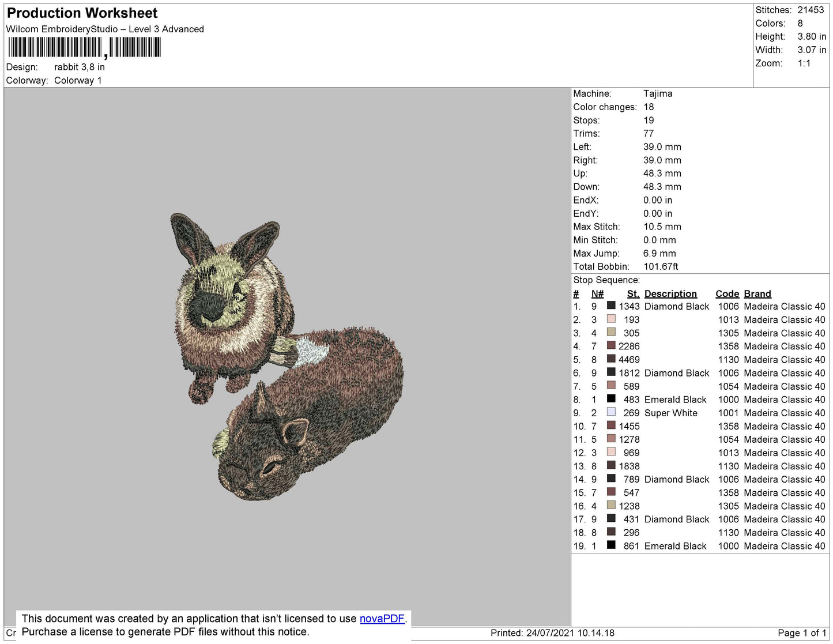This screenshot has width=833, height=644.
Task: Select stitch count 1838 in stop row 13
Action: [629, 466]
